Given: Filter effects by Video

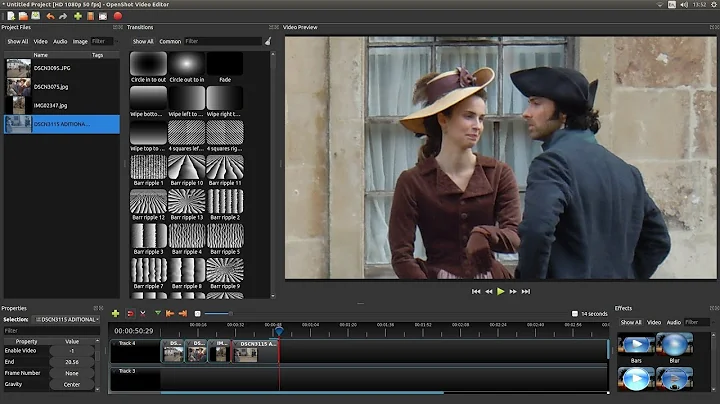Looking at the screenshot, I should 654,322.
